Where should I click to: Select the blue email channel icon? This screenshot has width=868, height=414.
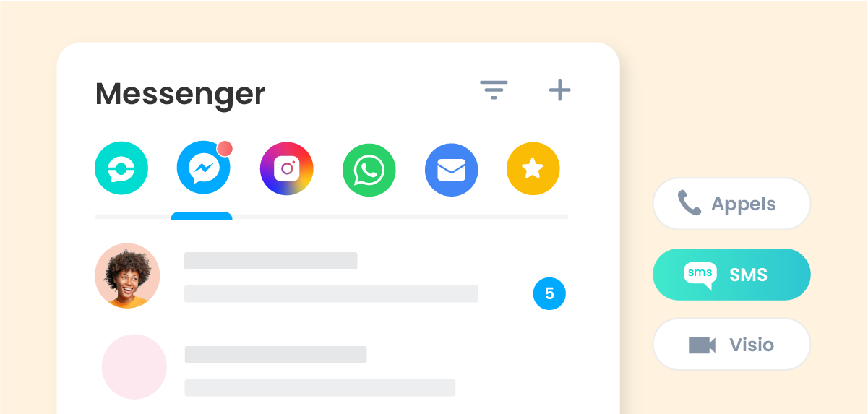[x=452, y=170]
